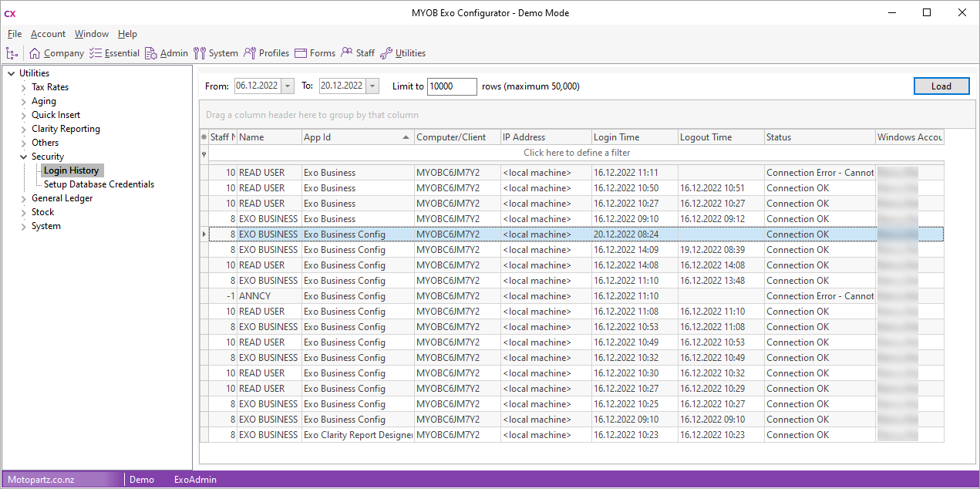Click the From date field 06.12.2022

click(258, 86)
